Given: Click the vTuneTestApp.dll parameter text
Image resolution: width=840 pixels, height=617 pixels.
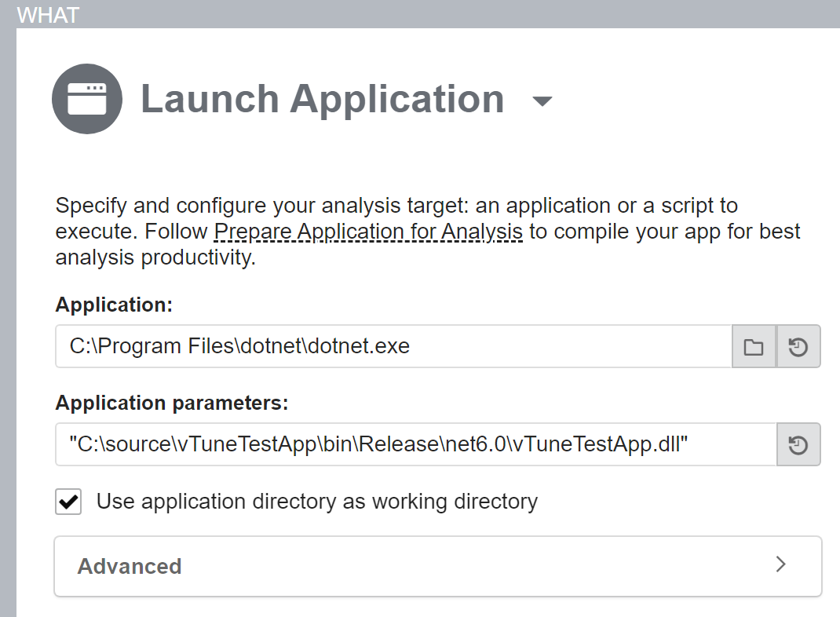Looking at the screenshot, I should coord(379,444).
